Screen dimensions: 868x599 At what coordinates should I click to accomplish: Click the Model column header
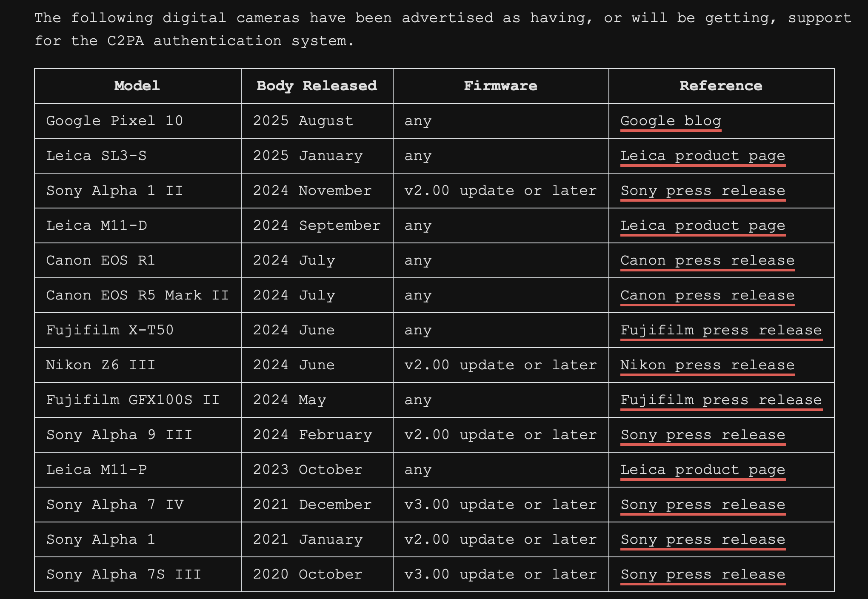point(137,86)
